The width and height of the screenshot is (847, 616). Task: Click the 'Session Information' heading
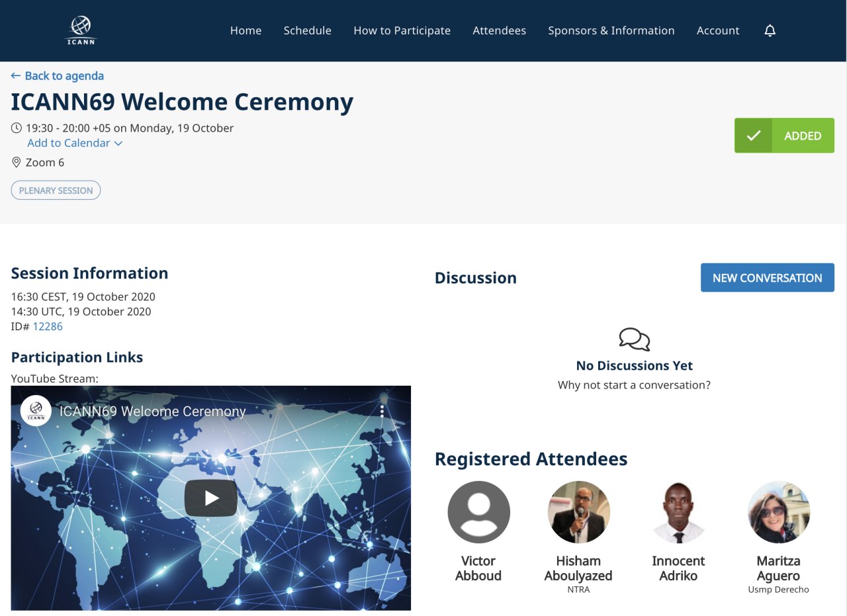point(89,273)
